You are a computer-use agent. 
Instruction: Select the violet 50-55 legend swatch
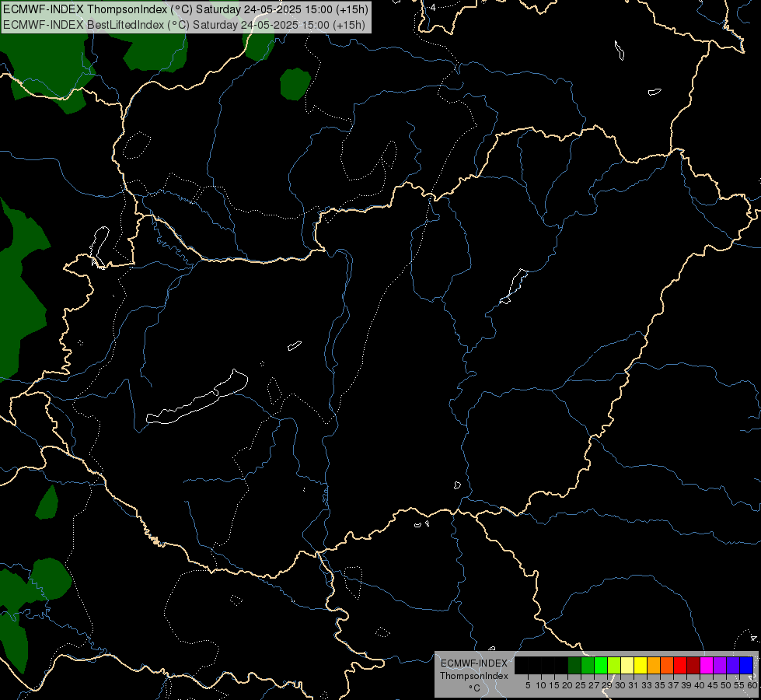point(733,666)
